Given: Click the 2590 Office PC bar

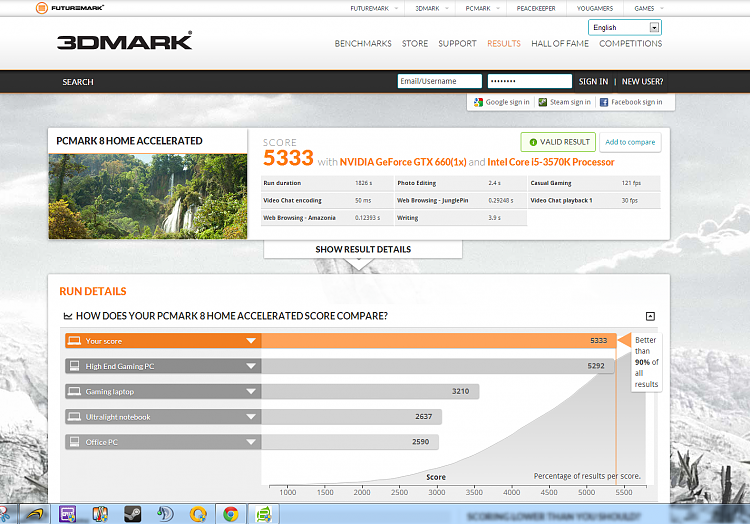Looking at the screenshot, I should pyautogui.click(x=350, y=442).
